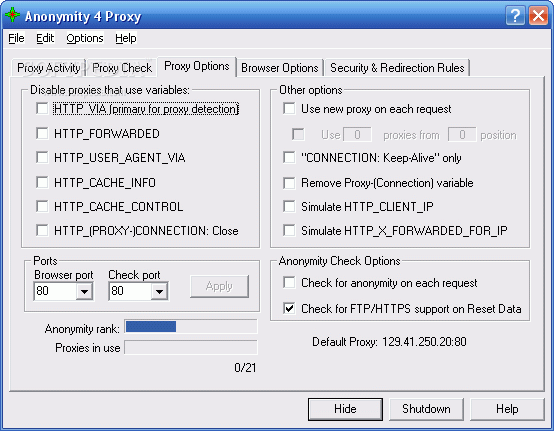
Task: Switch to the Proxy Check tab
Action: pyautogui.click(x=122, y=68)
